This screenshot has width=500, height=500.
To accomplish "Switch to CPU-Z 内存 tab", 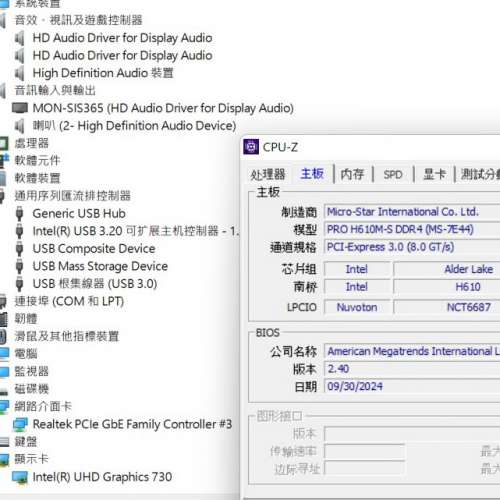I will tap(352, 174).
